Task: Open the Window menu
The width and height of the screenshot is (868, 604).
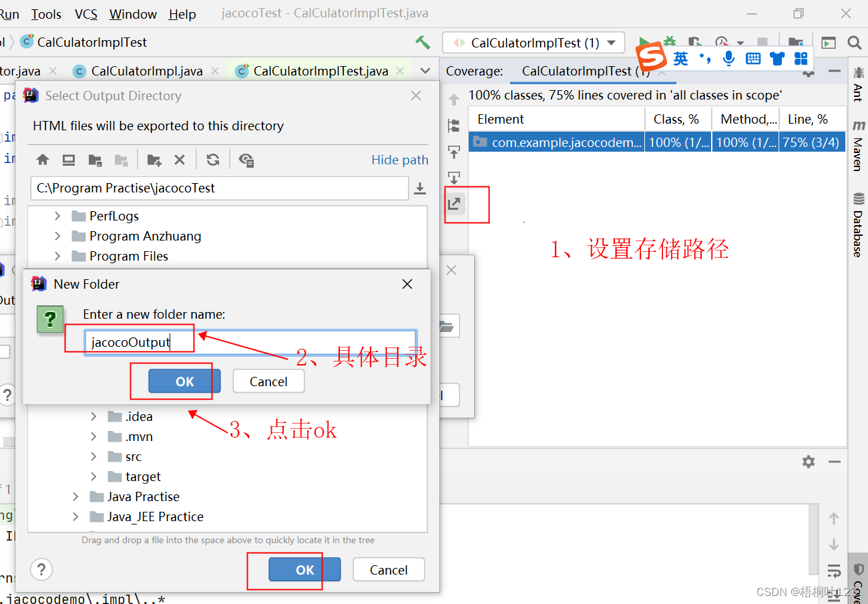Action: (x=133, y=14)
